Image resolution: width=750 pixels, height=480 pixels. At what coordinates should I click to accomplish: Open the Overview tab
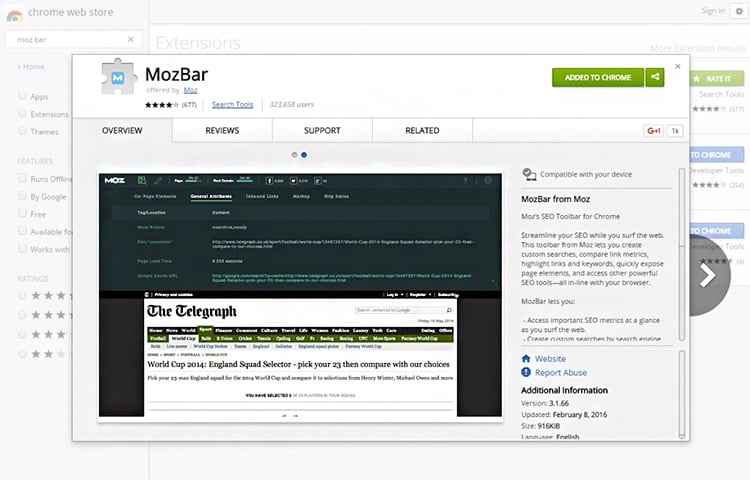tap(122, 131)
